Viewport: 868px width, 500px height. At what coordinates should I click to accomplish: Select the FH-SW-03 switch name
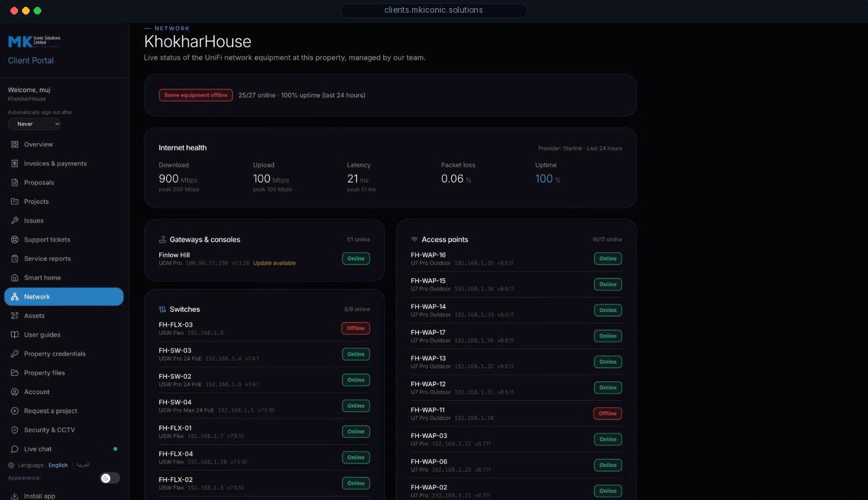pyautogui.click(x=175, y=350)
